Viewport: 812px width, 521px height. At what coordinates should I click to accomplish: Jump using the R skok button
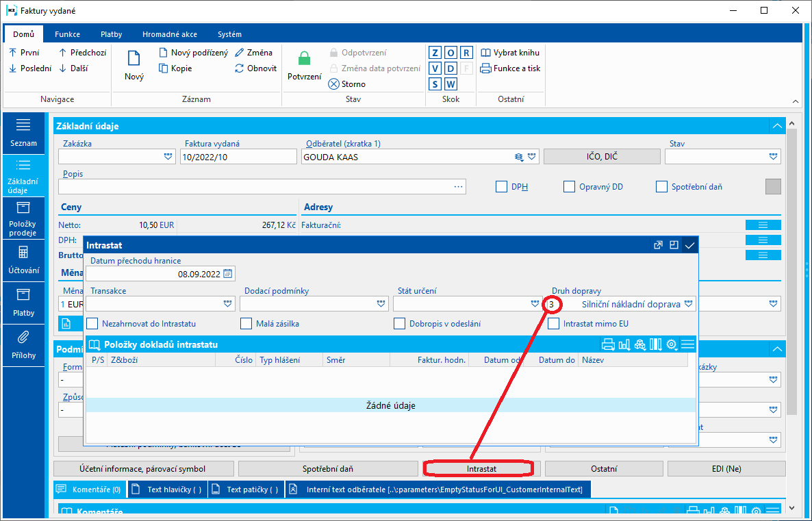point(466,53)
